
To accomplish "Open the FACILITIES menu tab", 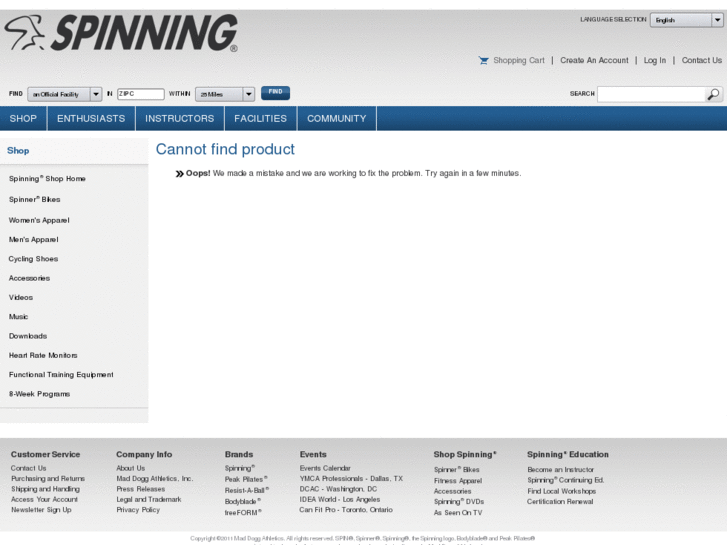I will (260, 118).
